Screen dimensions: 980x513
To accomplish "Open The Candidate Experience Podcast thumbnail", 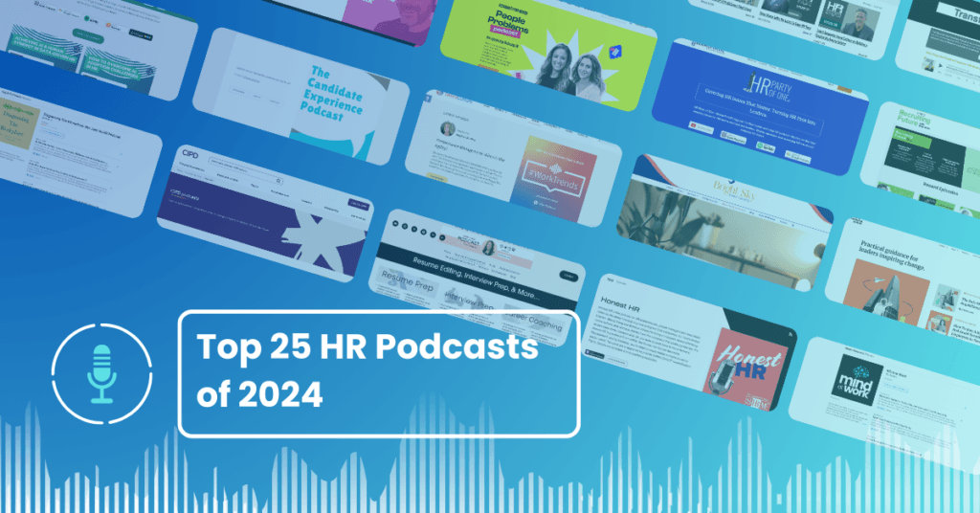I will 301,95.
